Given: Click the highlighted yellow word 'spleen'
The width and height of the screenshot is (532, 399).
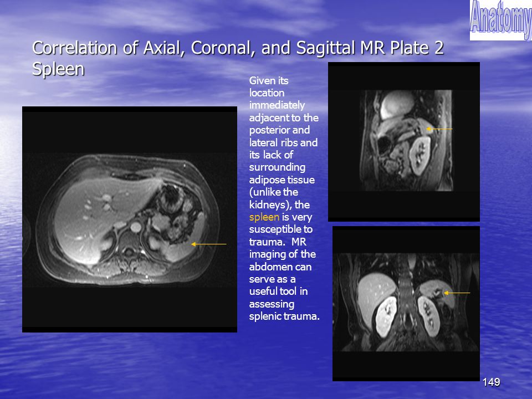Looking at the screenshot, I should pyautogui.click(x=264, y=217).
